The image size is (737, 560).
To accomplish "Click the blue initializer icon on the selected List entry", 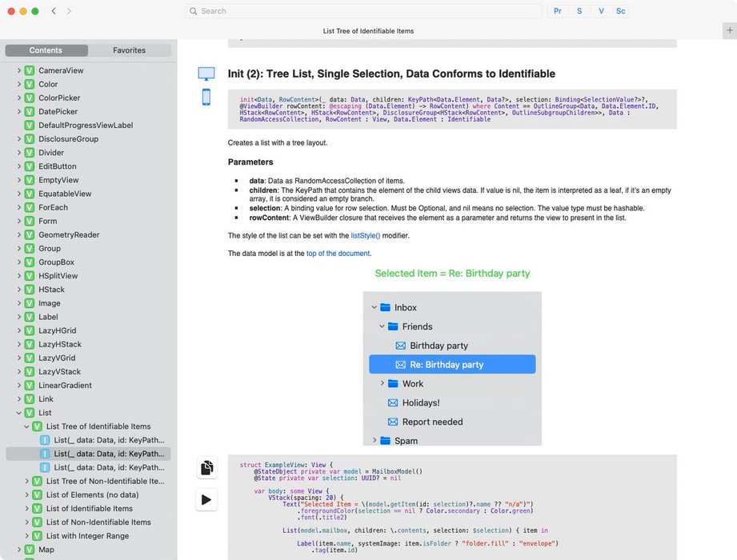I will (x=46, y=454).
